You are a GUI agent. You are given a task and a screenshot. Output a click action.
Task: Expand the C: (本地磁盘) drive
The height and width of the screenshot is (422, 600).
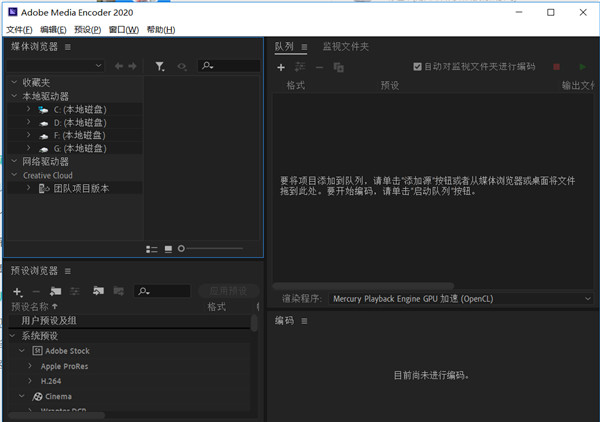click(29, 108)
